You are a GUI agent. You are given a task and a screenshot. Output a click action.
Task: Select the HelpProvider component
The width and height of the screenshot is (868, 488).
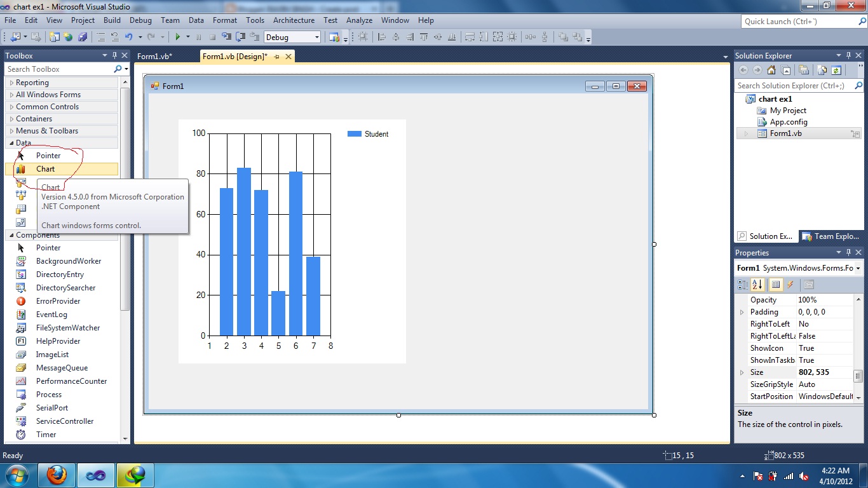[62, 341]
